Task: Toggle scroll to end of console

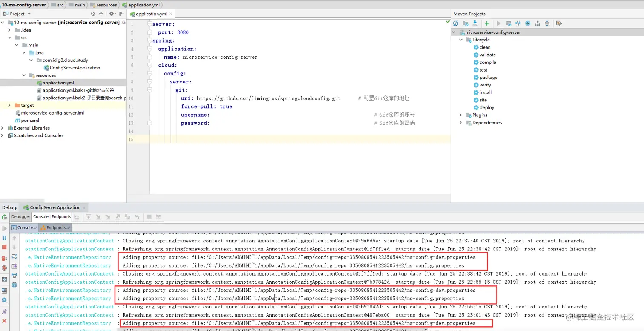Action: [x=14, y=266]
